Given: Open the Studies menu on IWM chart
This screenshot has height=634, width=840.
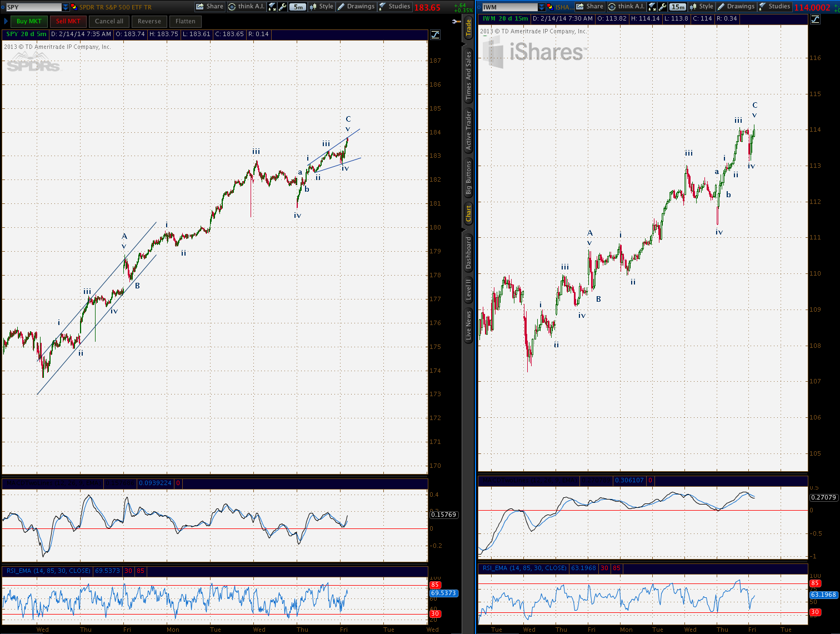Looking at the screenshot, I should tap(775, 7).
